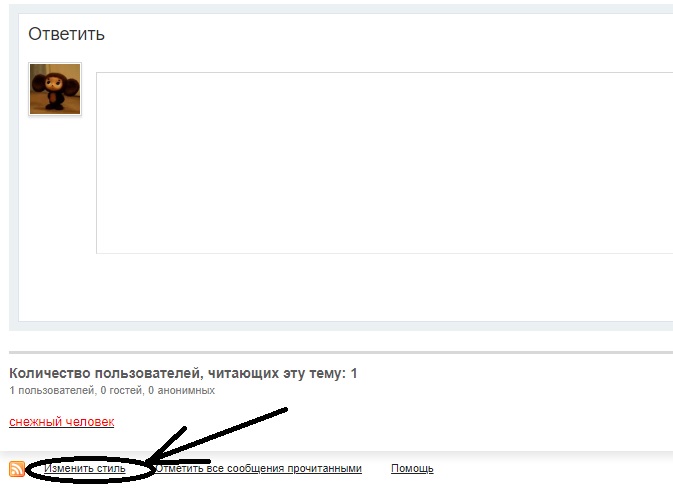Focus the large reply text area
The image size is (673, 500).
pos(384,162)
